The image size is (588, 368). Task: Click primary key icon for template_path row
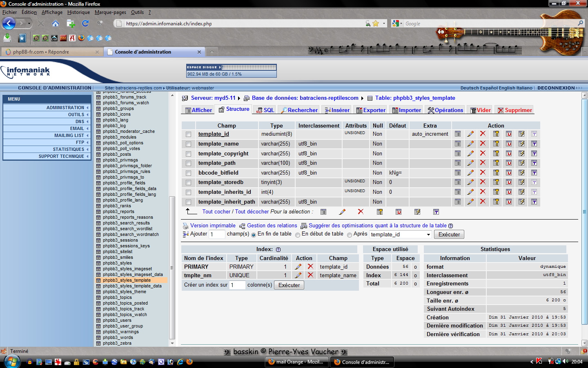[x=496, y=163]
